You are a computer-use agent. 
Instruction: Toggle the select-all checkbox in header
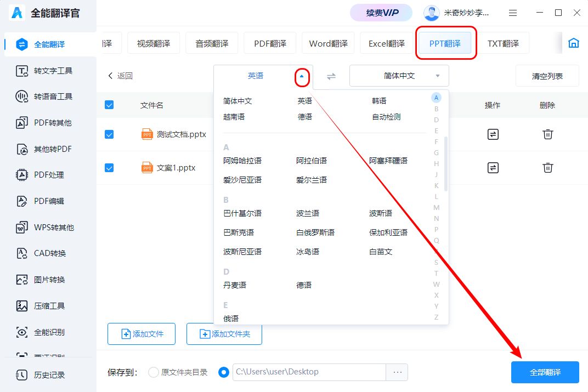[109, 105]
